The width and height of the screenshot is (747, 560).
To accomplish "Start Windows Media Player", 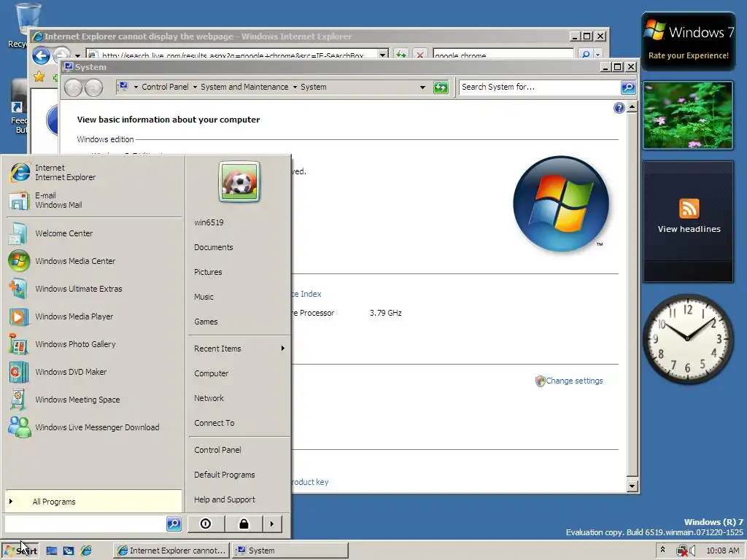I will point(94,316).
